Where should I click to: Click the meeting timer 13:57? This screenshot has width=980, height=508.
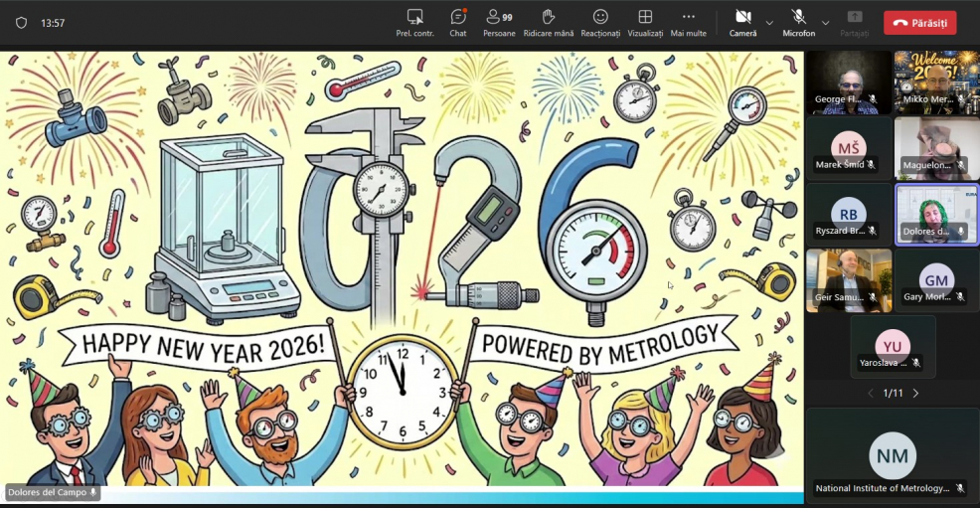click(x=53, y=23)
